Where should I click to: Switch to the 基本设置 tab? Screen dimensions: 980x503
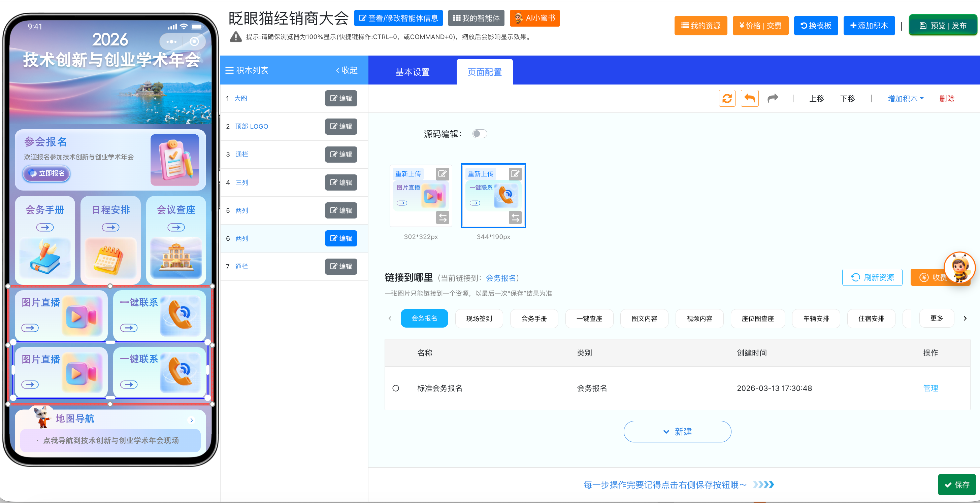click(413, 72)
